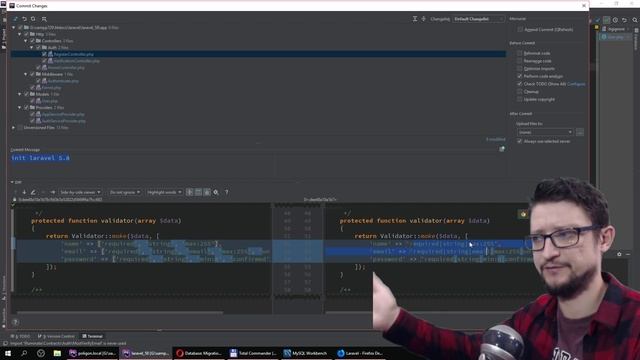This screenshot has width=640, height=360.
Task: Click the Group By icon in changes toolbar
Action: (44, 19)
